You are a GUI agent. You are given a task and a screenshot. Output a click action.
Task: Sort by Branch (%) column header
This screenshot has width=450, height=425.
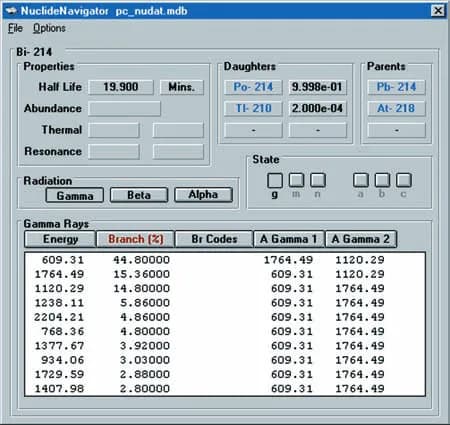pos(135,239)
